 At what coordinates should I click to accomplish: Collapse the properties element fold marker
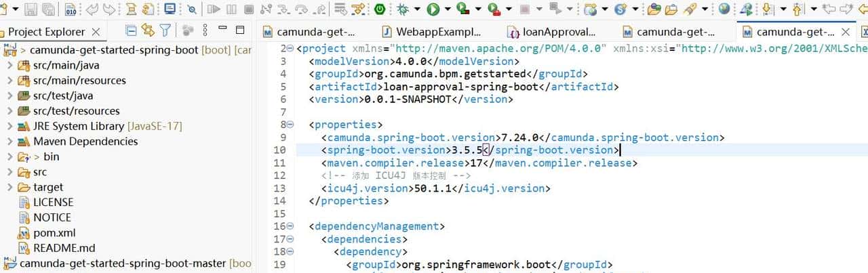[290, 125]
